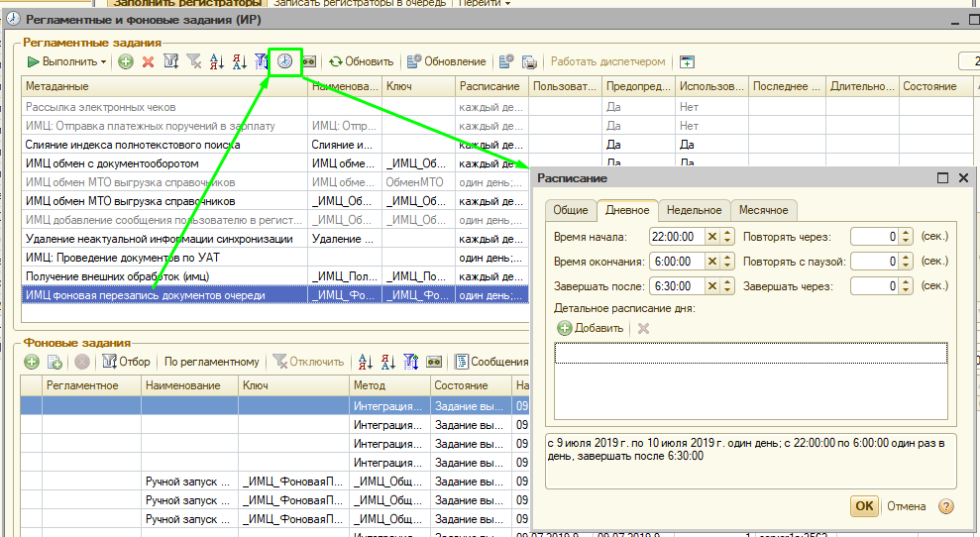Add a new background job with green plus
Viewport: 980px width, 537px height.
pyautogui.click(x=32, y=362)
